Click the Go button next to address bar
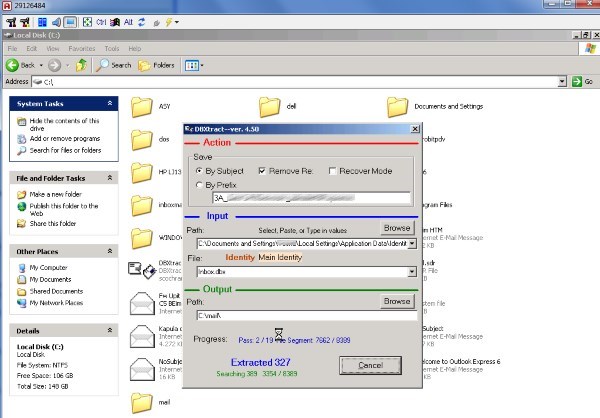600x418 pixels. (x=583, y=82)
